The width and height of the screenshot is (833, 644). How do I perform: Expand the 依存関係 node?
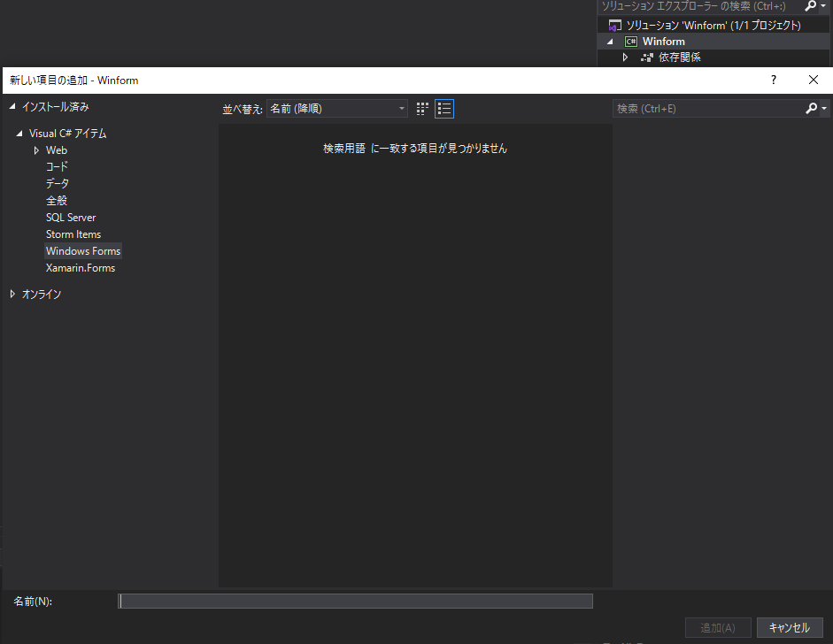point(625,57)
